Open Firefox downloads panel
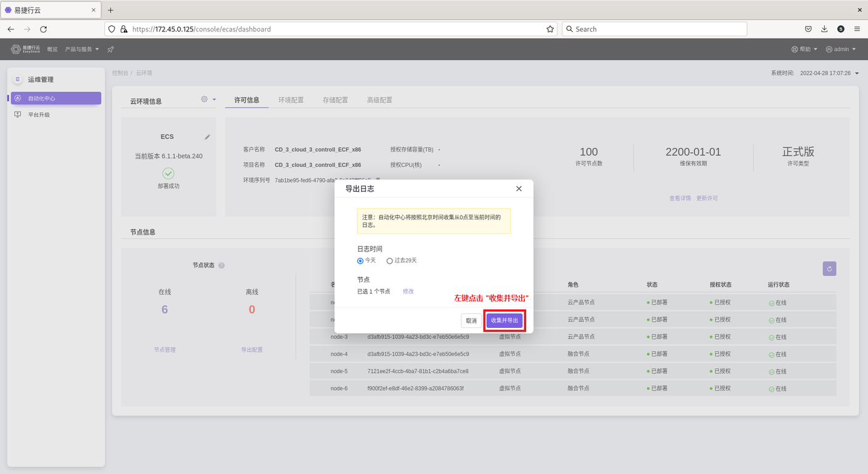The image size is (868, 474). [x=824, y=29]
